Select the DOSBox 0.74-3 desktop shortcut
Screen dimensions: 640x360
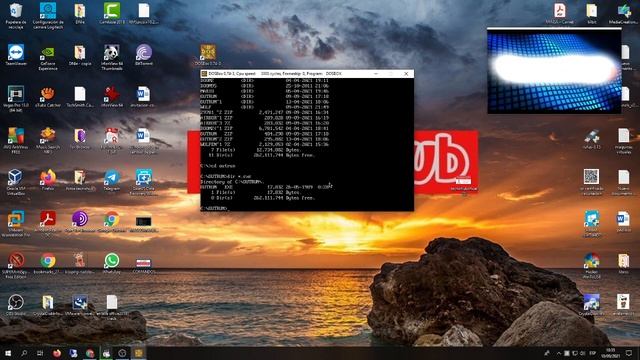tap(208, 53)
